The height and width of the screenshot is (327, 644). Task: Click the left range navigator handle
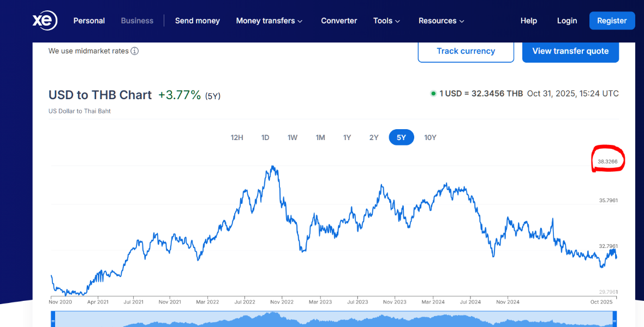click(53, 322)
